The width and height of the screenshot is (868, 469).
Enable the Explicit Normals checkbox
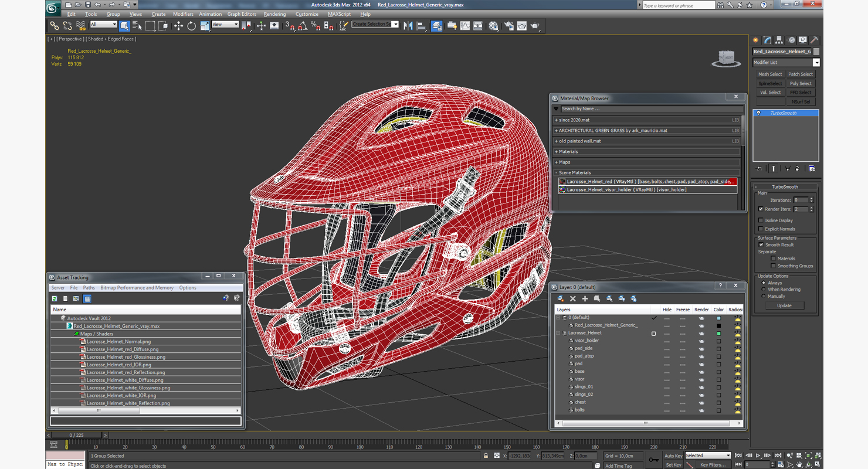tap(761, 229)
